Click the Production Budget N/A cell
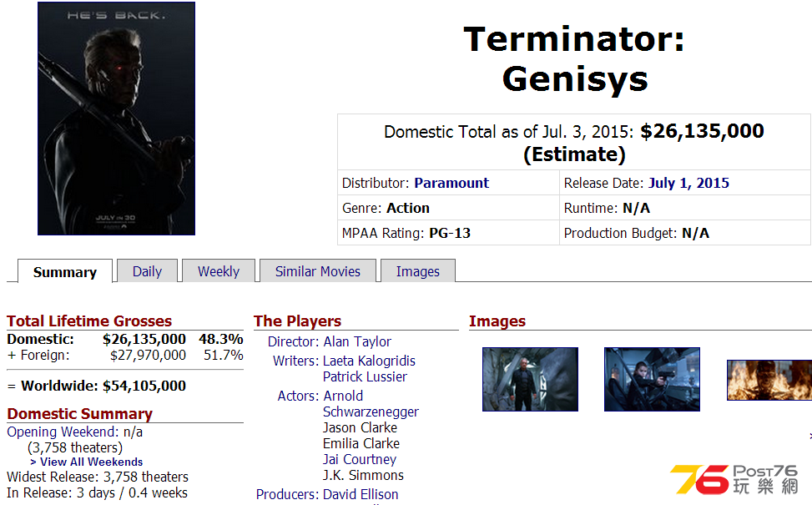 [x=685, y=233]
